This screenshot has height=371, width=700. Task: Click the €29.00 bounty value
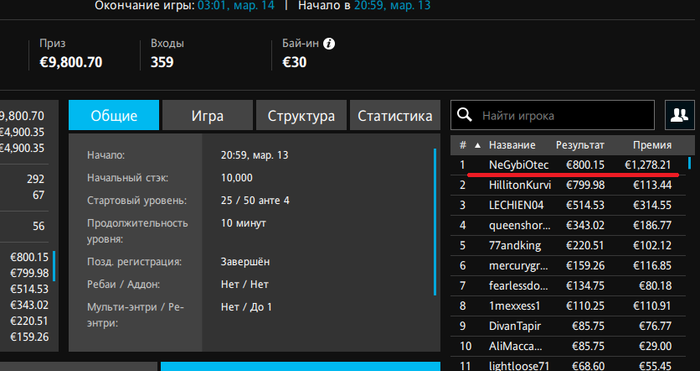click(655, 346)
